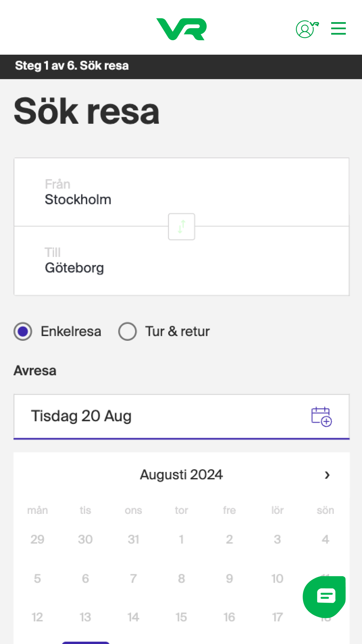
Task: Pick August 15 in calendar
Action: coord(181,617)
